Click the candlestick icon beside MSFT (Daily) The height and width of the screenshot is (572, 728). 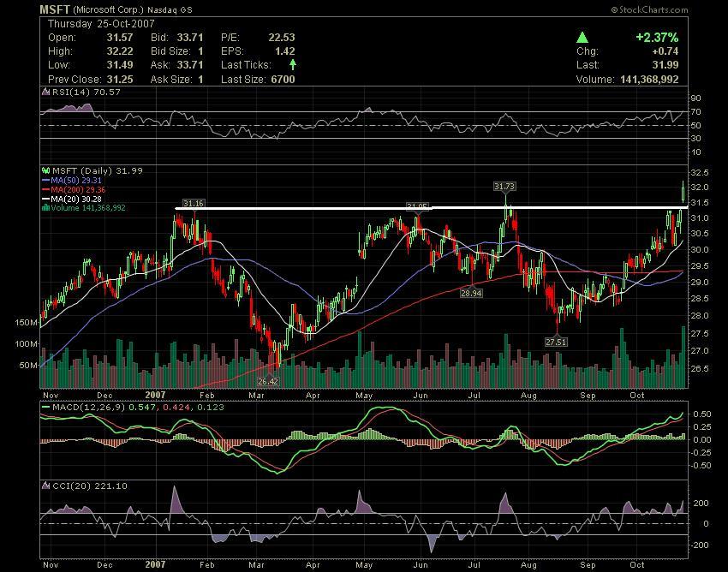click(46, 171)
